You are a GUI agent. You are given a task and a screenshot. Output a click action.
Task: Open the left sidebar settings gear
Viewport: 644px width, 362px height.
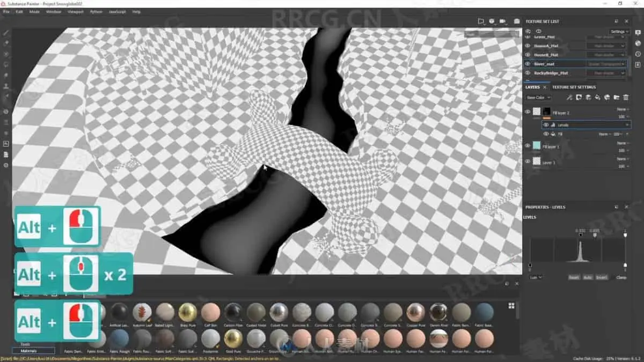coord(6,165)
